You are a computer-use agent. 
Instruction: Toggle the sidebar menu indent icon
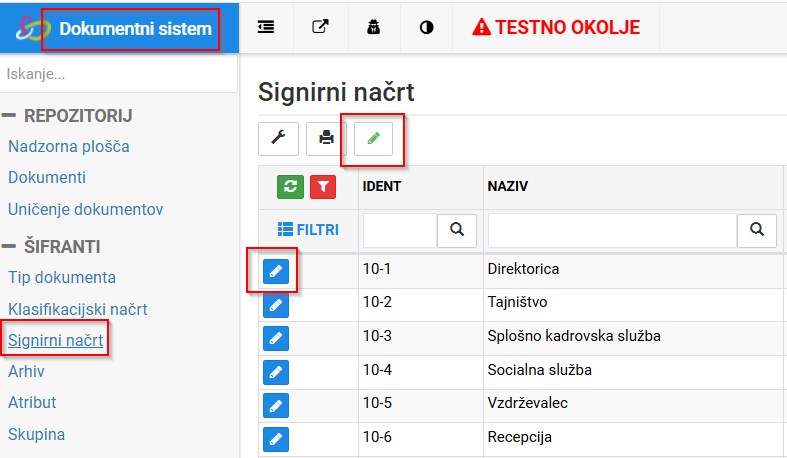(266, 27)
